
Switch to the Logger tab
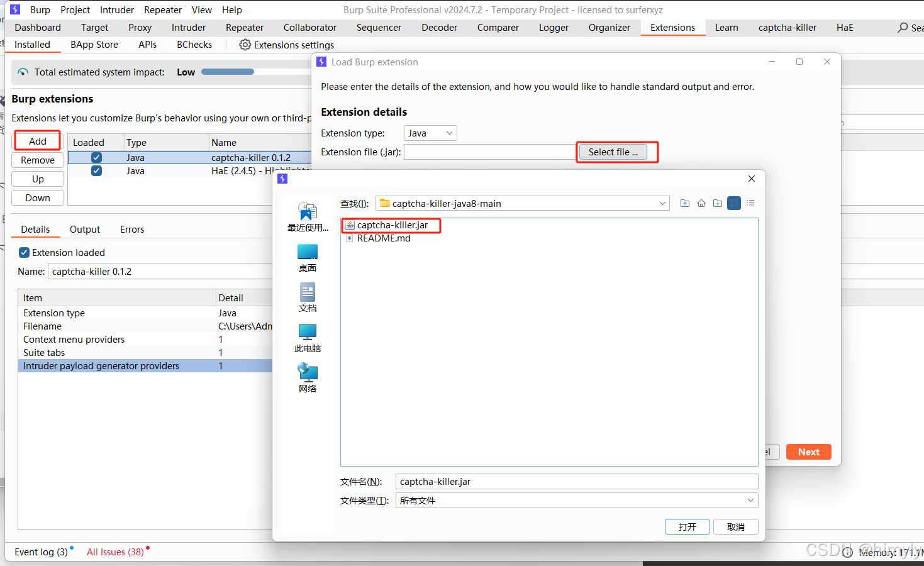[x=554, y=28]
